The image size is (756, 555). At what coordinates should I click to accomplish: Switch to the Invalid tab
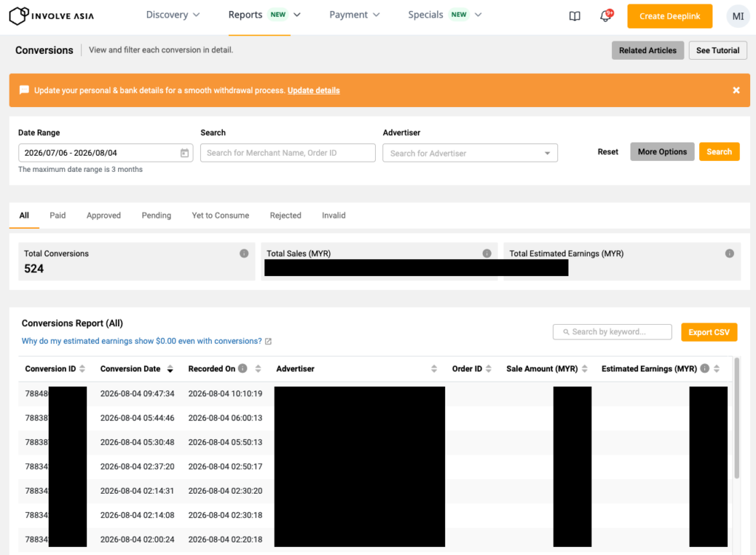[x=334, y=216]
